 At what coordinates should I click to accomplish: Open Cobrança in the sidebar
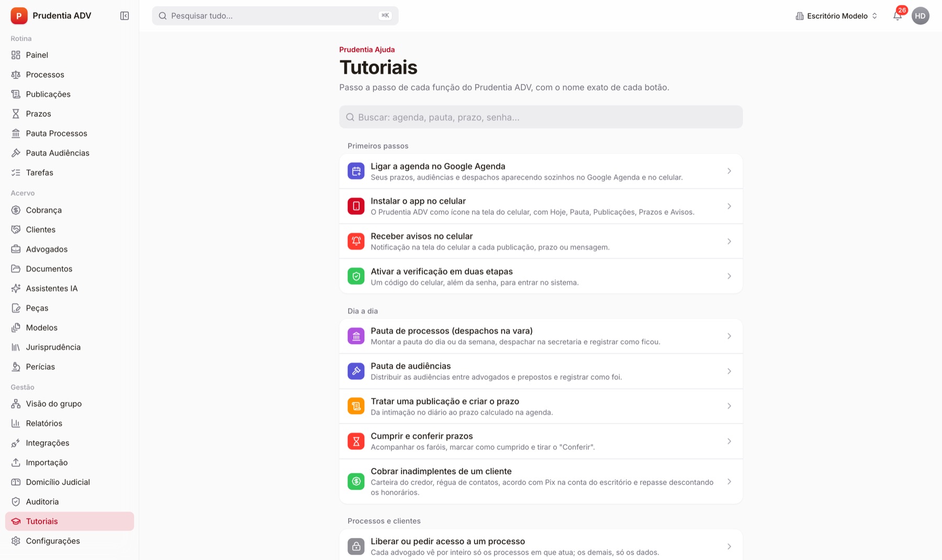point(70,210)
